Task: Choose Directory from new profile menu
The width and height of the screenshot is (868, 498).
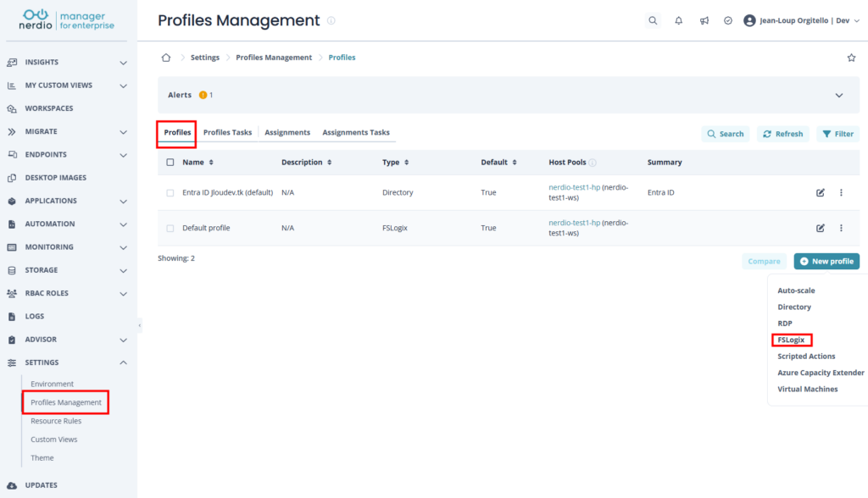Action: coord(793,307)
